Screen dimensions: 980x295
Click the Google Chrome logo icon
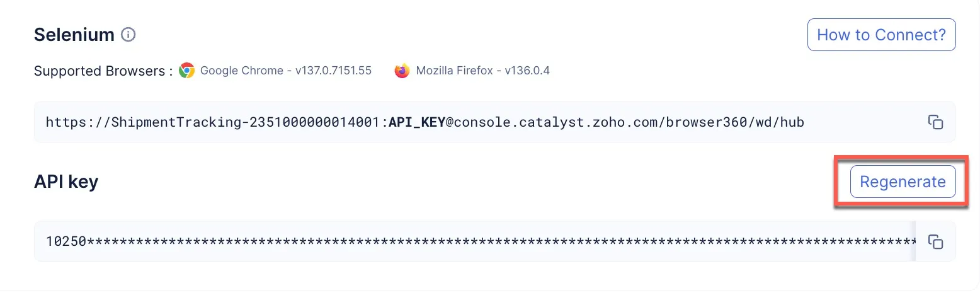click(186, 71)
